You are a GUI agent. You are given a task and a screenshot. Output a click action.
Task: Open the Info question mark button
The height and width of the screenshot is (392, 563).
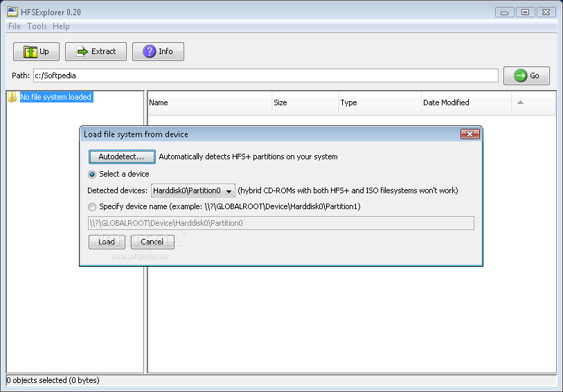(158, 51)
